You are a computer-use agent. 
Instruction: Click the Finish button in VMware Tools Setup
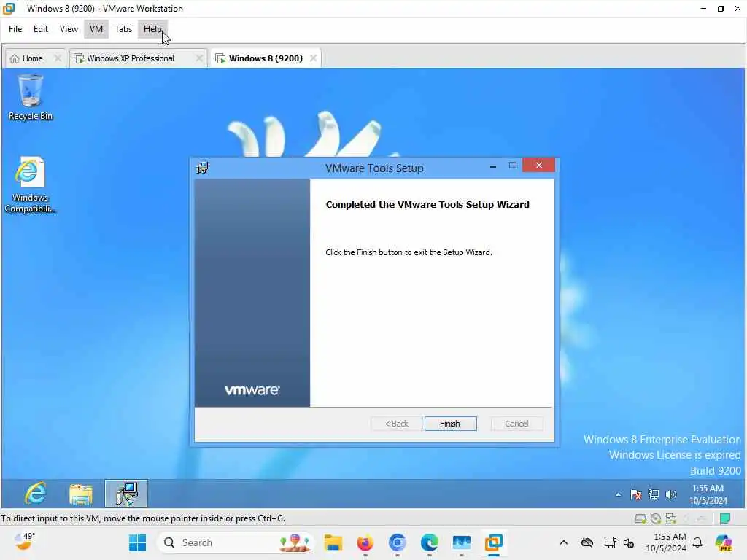pyautogui.click(x=450, y=424)
